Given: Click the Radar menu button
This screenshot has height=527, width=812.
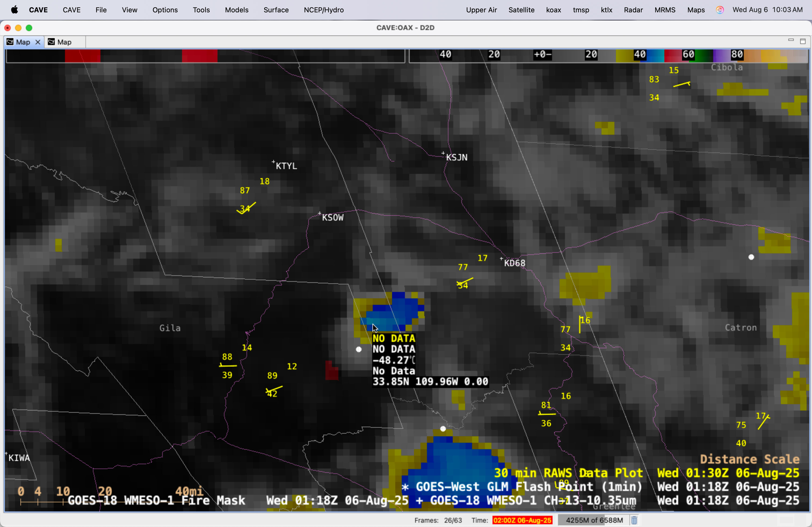Looking at the screenshot, I should pyautogui.click(x=633, y=10).
